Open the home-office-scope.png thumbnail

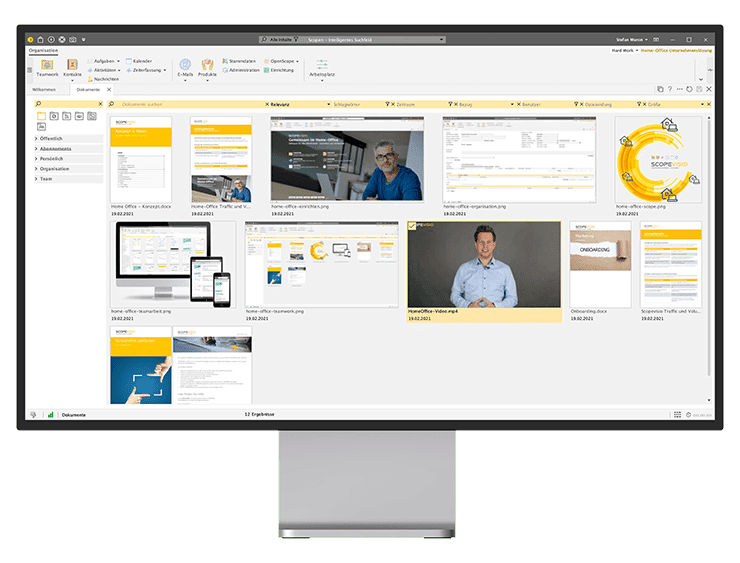click(658, 160)
